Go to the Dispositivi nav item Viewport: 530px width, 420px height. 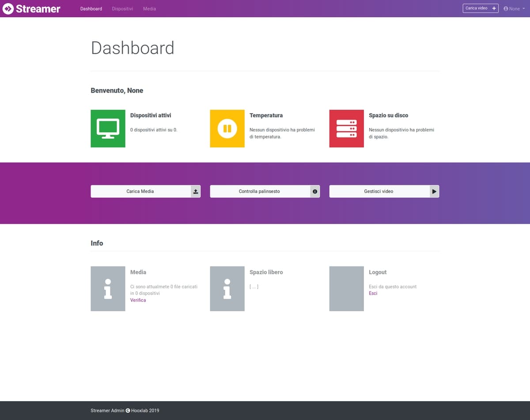[x=122, y=9]
